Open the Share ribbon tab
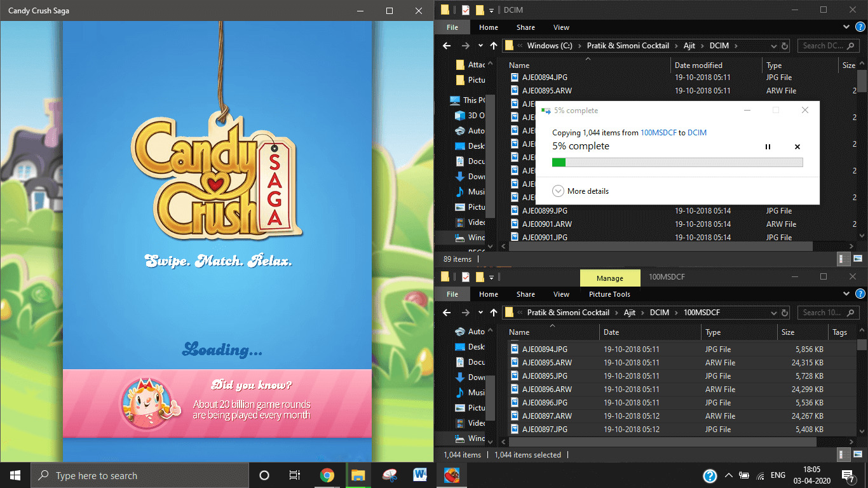This screenshot has height=488, width=868. point(525,27)
